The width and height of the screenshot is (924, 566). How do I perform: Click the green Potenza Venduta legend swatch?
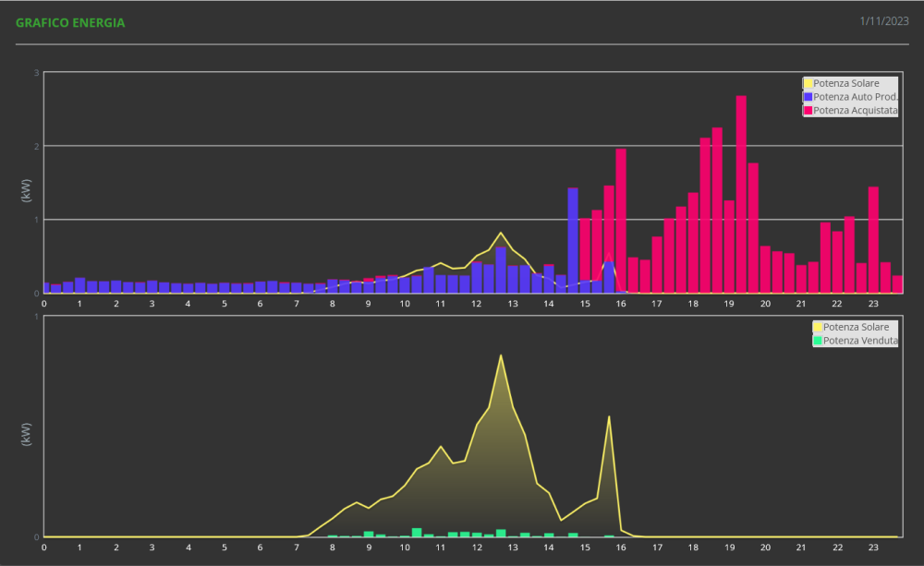coord(818,341)
